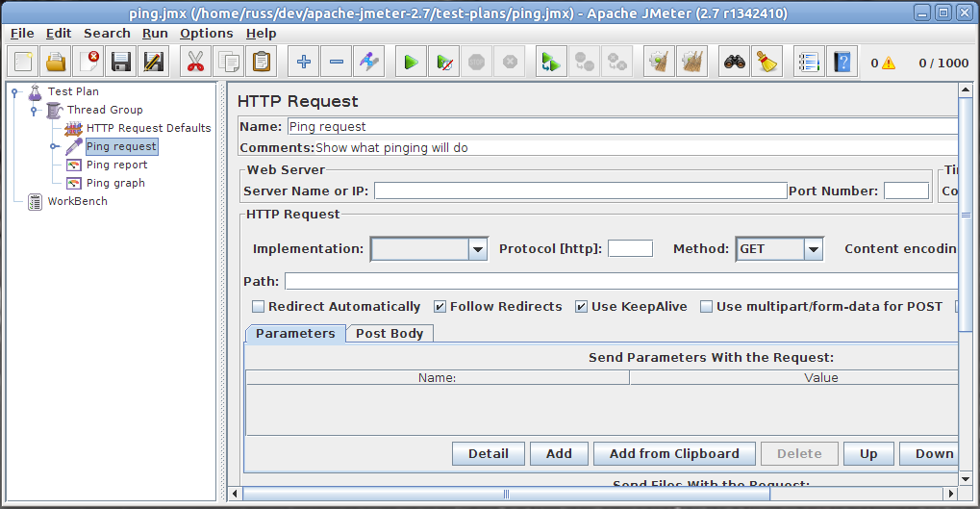Click Start no pauses icon
This screenshot has height=509, width=980.
443,62
